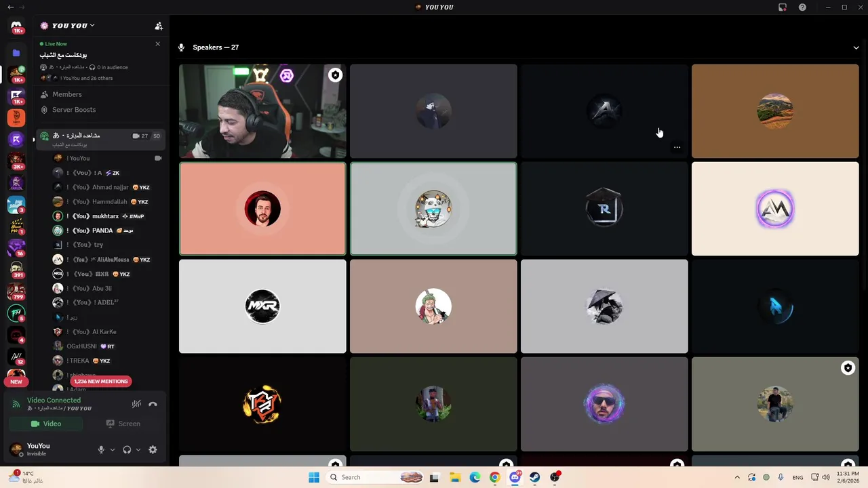Select the landscape avatar brown tile
The image size is (868, 488).
point(775,111)
